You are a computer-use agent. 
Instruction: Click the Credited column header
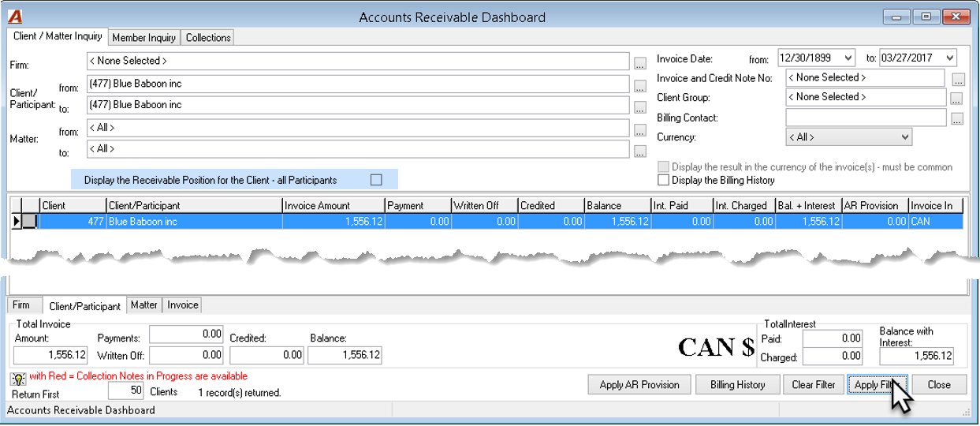coord(551,206)
